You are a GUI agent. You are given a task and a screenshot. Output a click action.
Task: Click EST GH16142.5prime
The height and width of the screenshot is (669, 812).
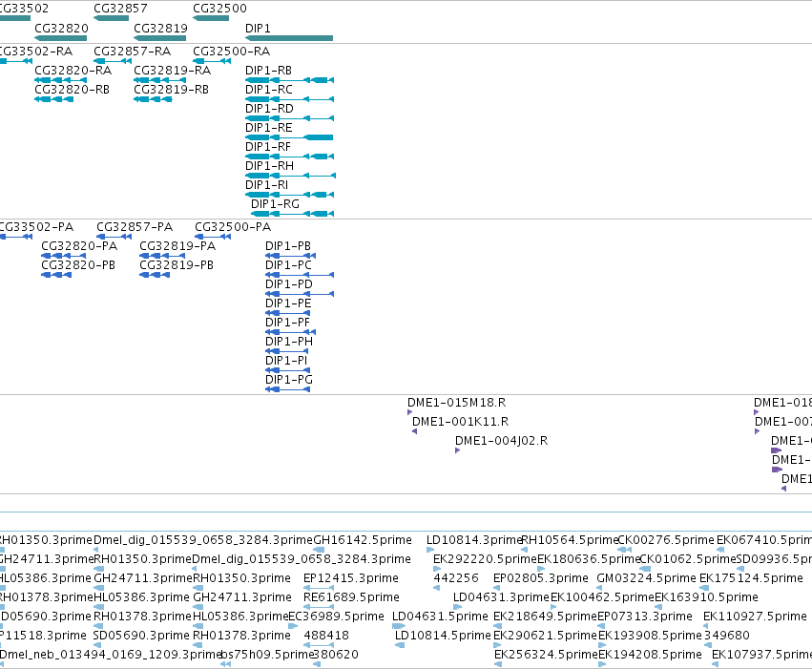(x=363, y=540)
